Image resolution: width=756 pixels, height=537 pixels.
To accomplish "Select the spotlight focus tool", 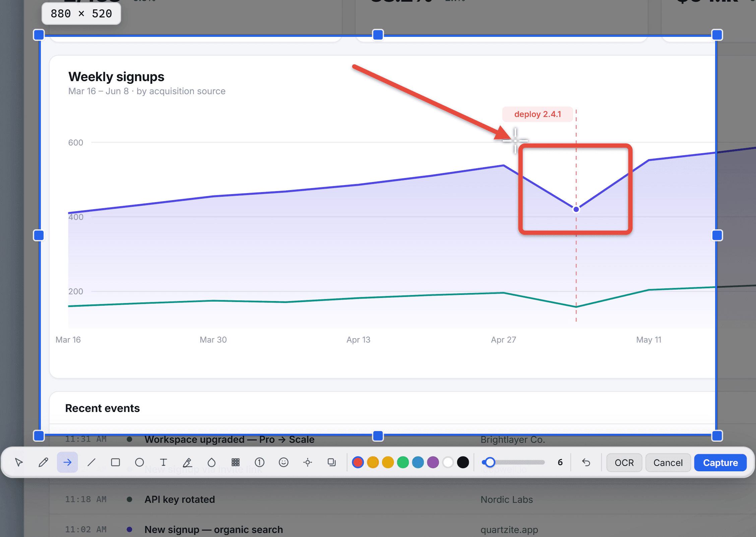I will coord(308,463).
